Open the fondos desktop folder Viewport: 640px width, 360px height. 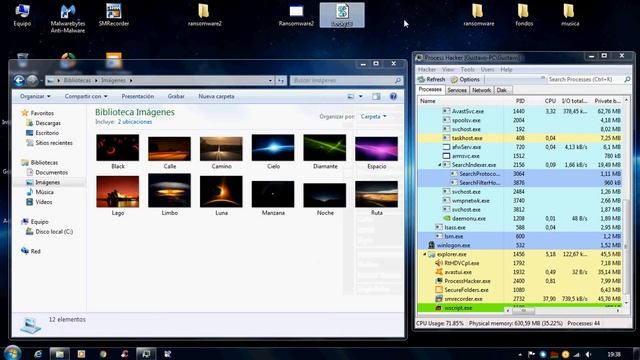(x=524, y=16)
